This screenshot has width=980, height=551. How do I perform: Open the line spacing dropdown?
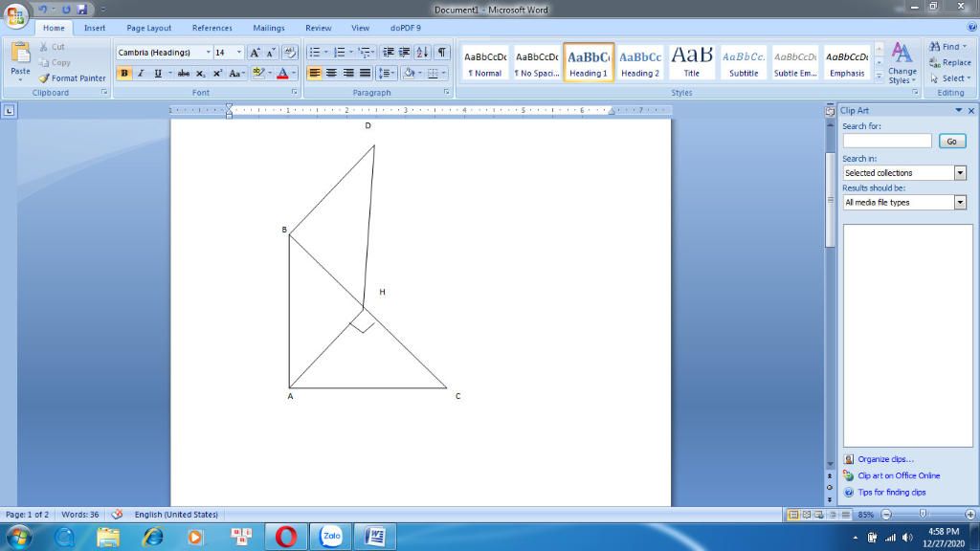click(x=387, y=73)
